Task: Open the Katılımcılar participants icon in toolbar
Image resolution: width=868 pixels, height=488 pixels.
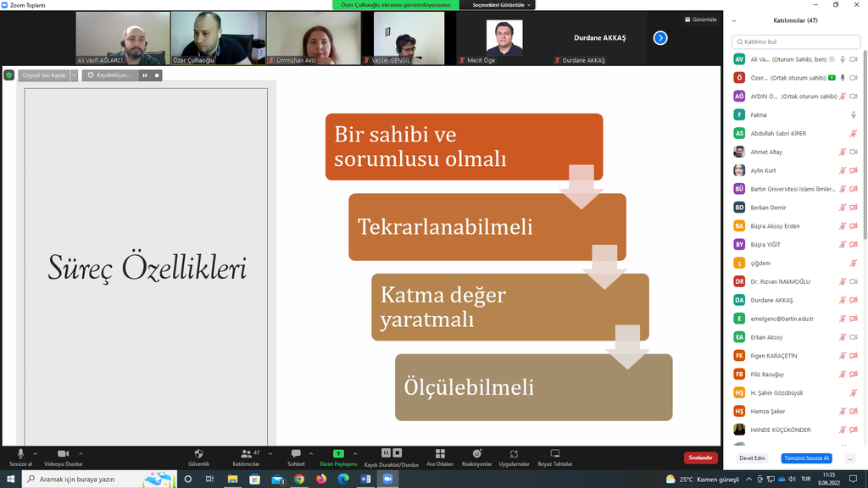Action: tap(246, 454)
